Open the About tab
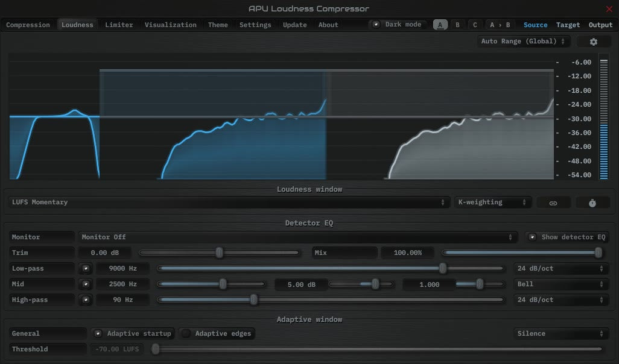 [328, 25]
